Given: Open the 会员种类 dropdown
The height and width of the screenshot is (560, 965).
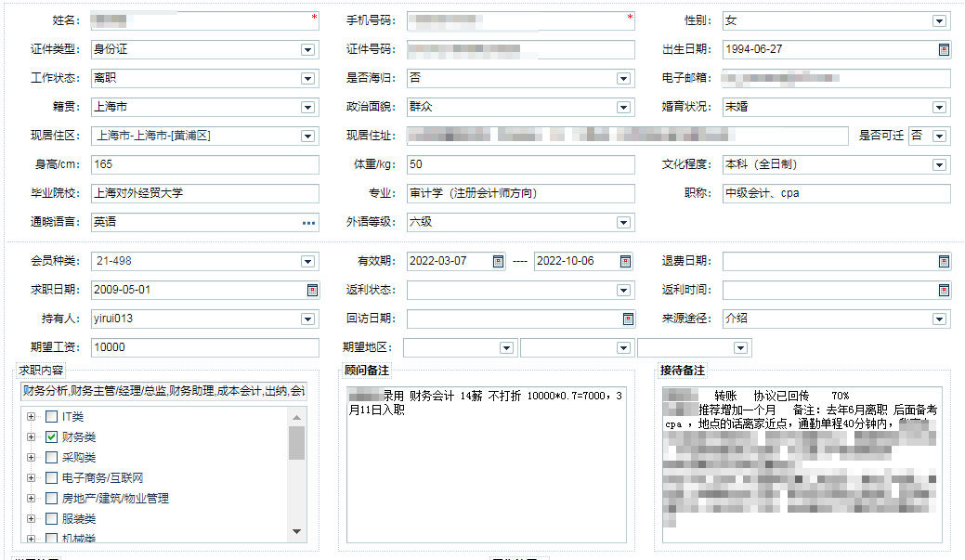Looking at the screenshot, I should point(307,262).
